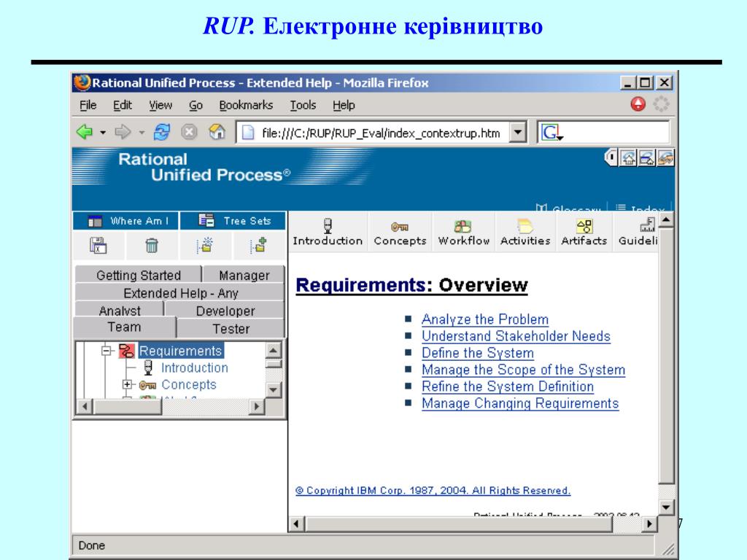Click the page icon in address bar
Screen dimensions: 747x560
[248, 133]
